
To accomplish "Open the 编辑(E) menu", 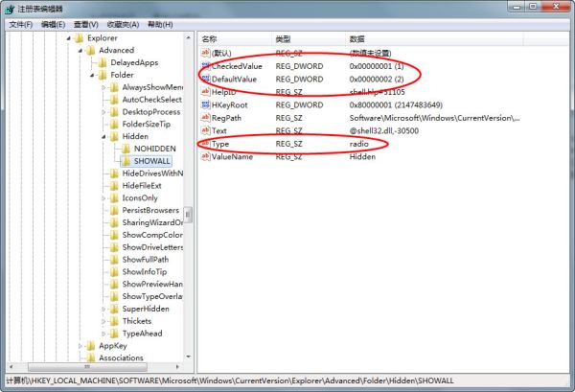I will (x=53, y=25).
